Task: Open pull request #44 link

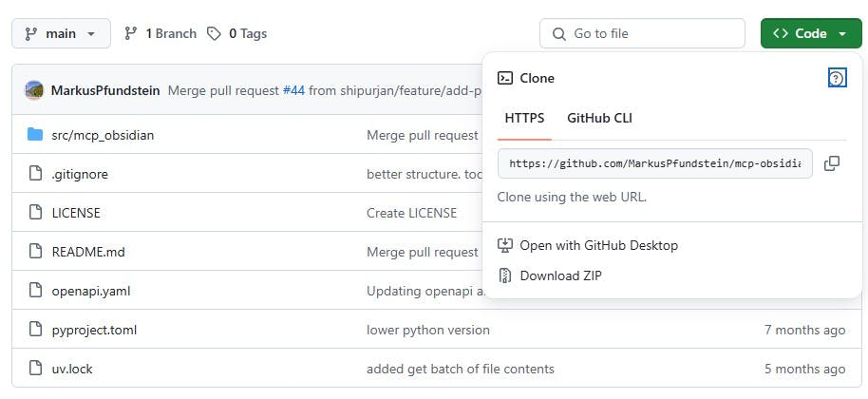Action: 293,90
